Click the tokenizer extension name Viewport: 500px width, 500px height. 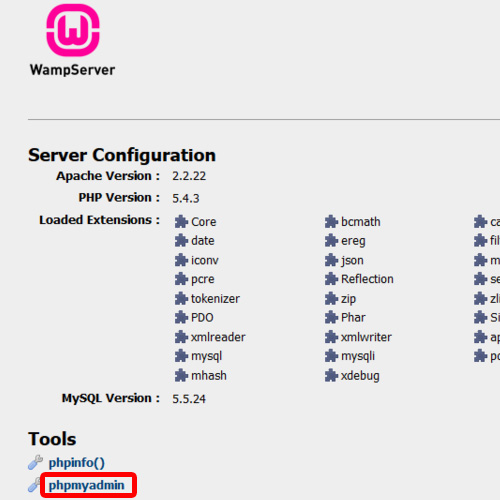(x=215, y=299)
